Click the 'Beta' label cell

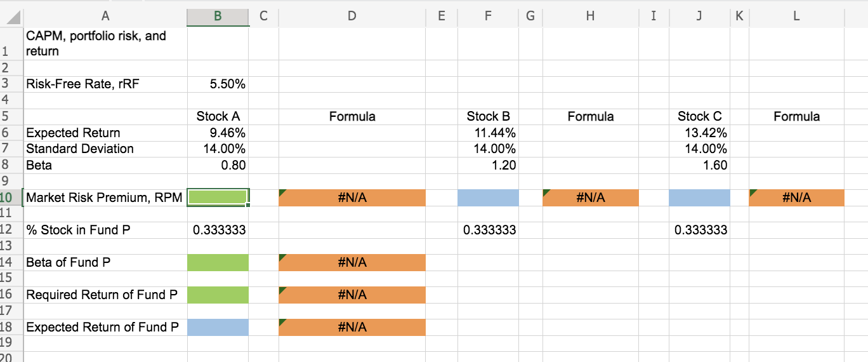(105, 165)
